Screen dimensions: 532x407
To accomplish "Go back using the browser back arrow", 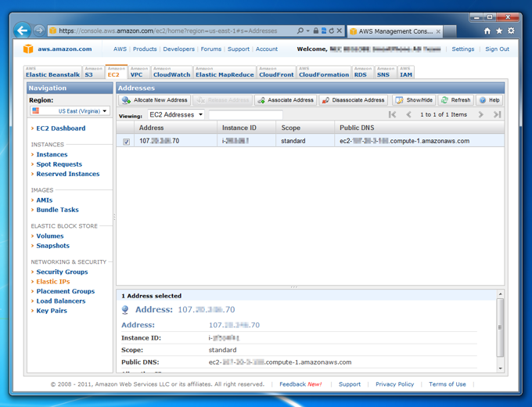I will [x=23, y=31].
